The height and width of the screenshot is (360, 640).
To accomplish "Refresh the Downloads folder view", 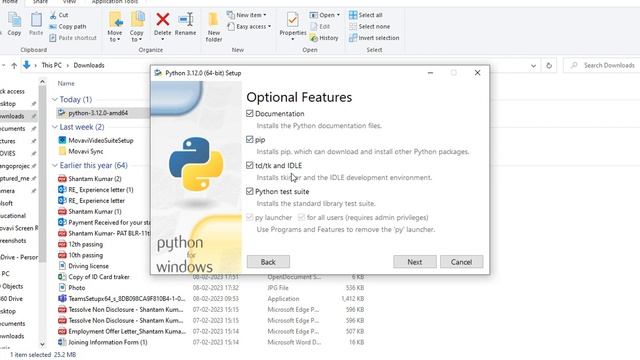I will pyautogui.click(x=549, y=65).
